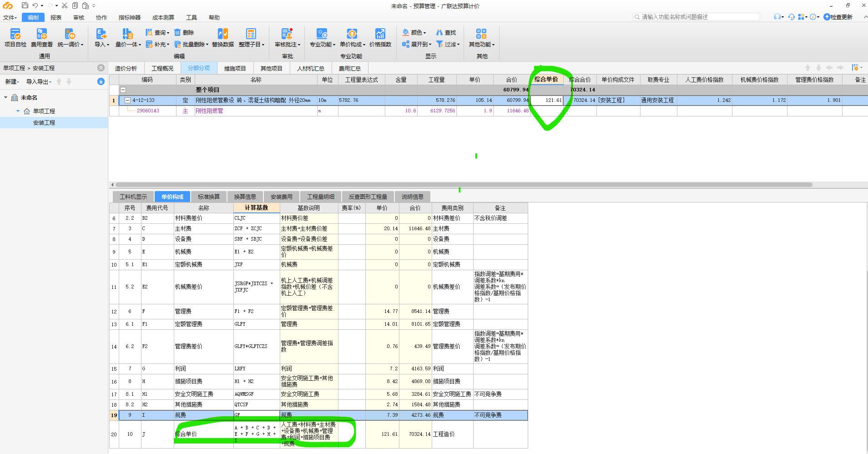Switch to the 费用汇总 tab
This screenshot has width=868, height=454.
[350, 68]
